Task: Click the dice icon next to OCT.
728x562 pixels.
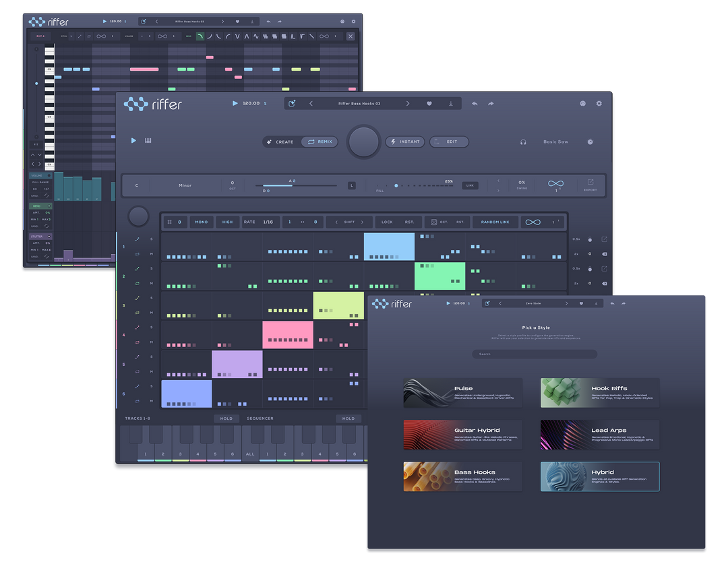Action: [433, 222]
